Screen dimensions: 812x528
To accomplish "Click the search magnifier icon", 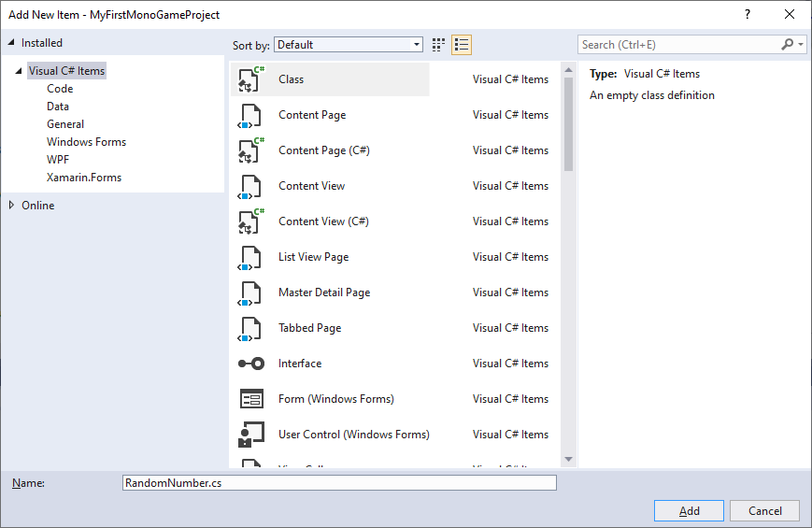I will click(788, 44).
